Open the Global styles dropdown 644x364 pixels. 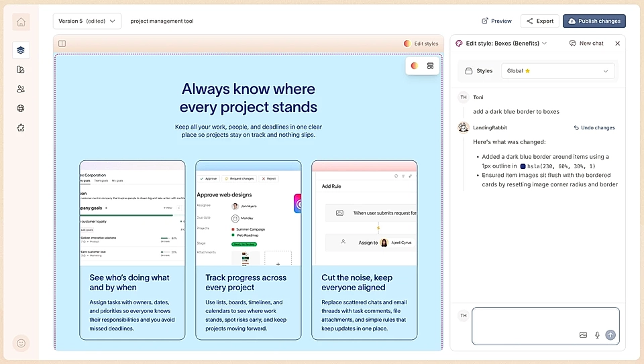[557, 70]
